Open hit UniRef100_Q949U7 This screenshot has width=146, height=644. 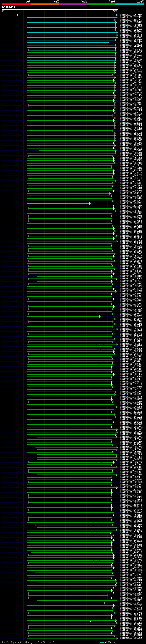131,30
